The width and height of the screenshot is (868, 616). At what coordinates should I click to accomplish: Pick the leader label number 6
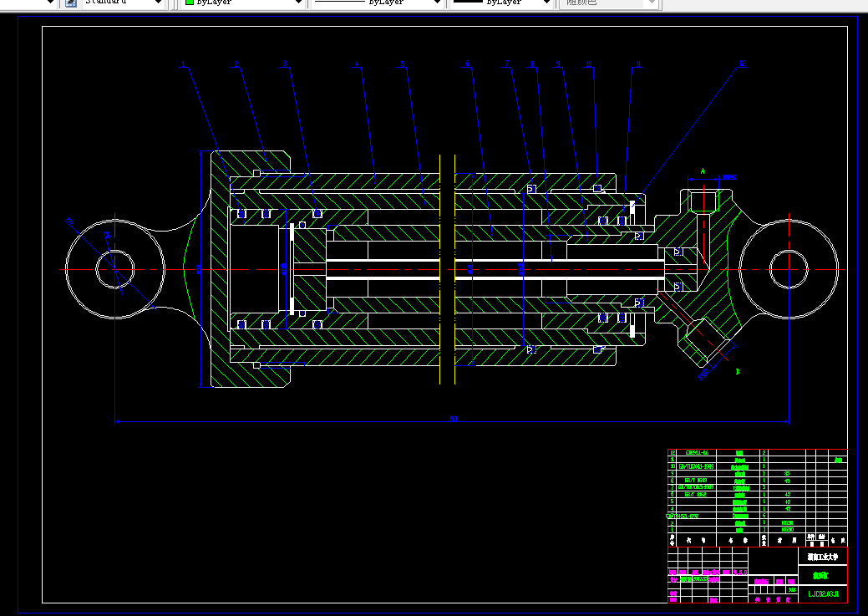point(467,64)
